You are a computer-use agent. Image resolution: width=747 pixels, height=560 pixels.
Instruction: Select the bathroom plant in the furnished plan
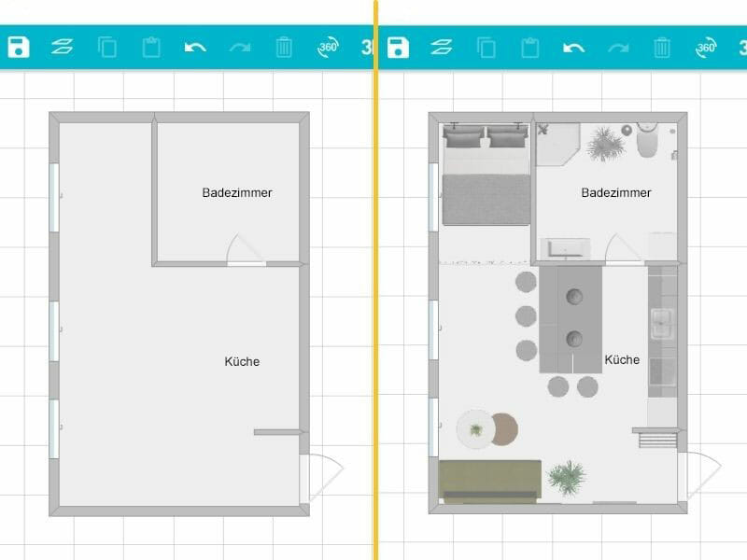[605, 144]
